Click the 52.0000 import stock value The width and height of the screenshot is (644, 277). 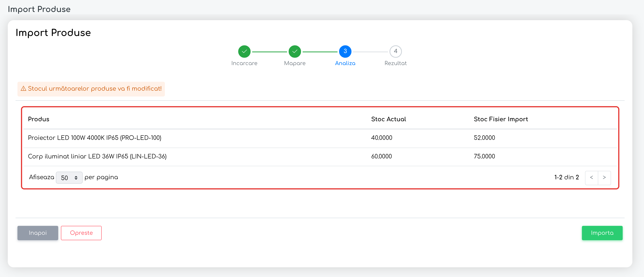484,138
